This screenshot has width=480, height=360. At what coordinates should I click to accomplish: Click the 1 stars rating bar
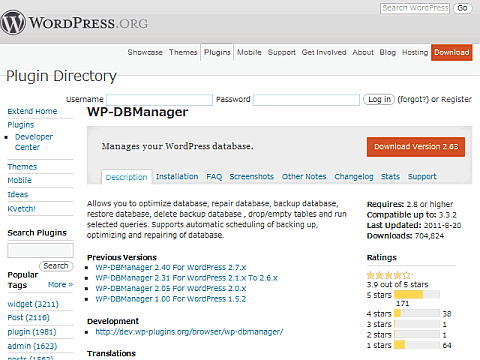click(x=417, y=345)
